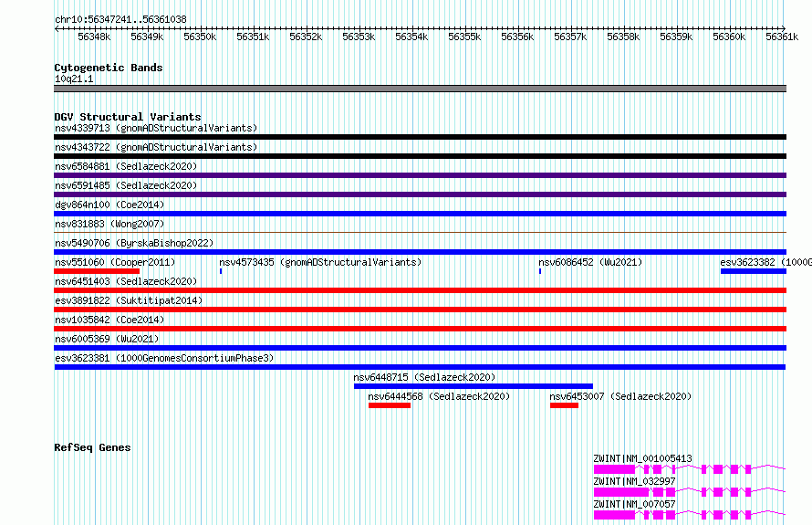Select the blue nsv6448715 variant bar

point(474,386)
